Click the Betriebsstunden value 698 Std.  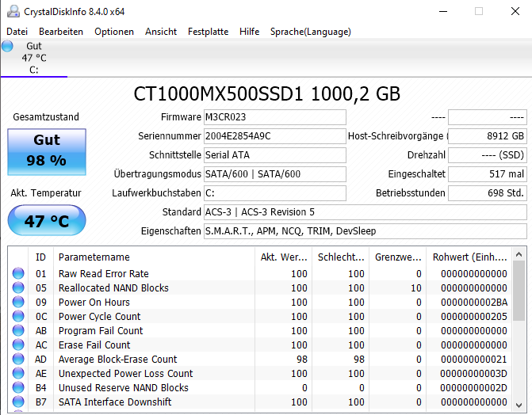[488, 193]
